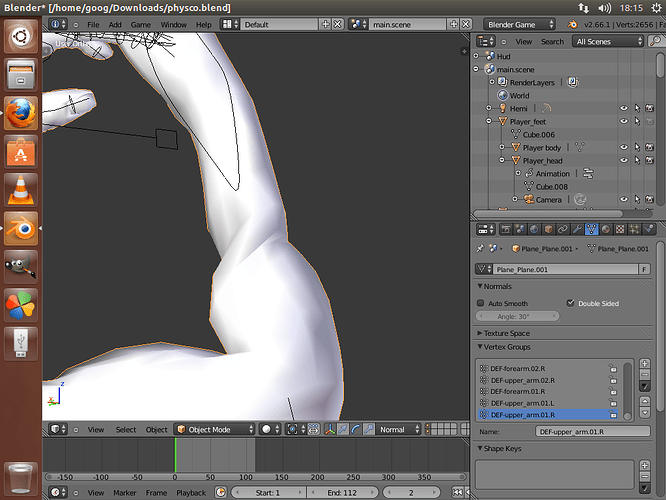Open the Normal orientation dropdown

398,429
